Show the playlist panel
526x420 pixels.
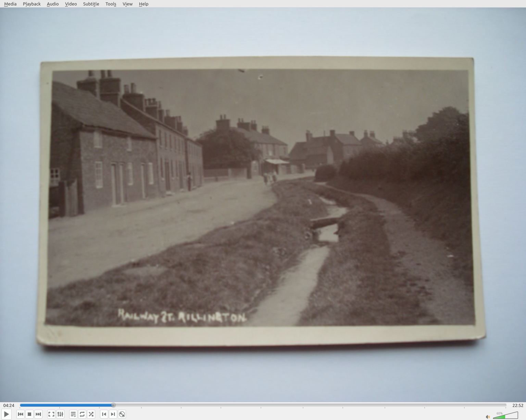[73, 414]
